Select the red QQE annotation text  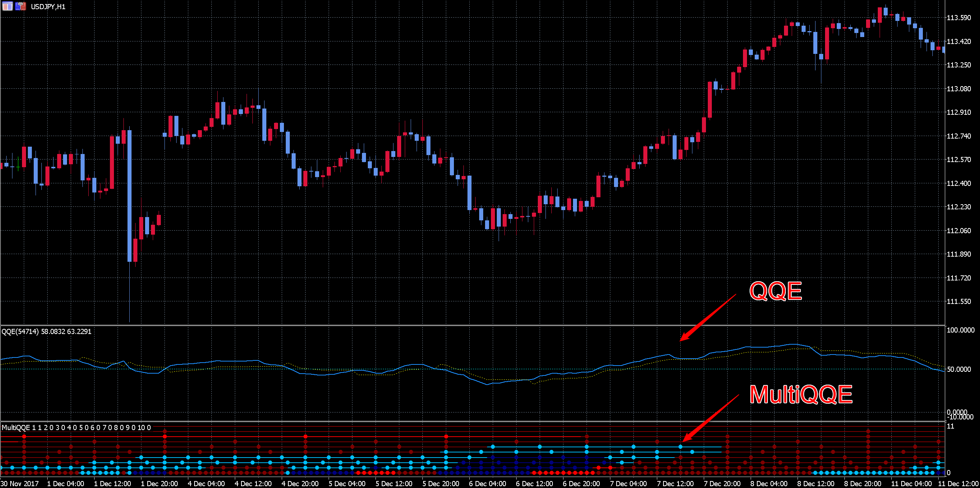(775, 291)
